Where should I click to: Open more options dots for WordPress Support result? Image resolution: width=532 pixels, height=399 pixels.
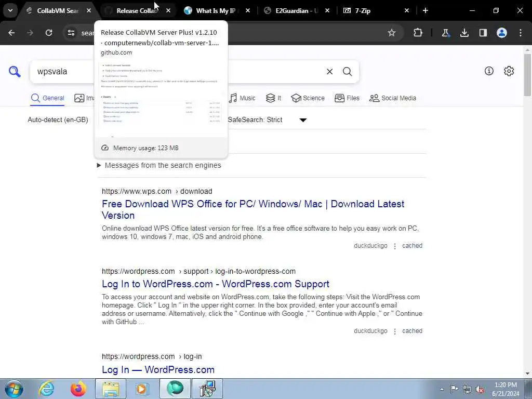(395, 331)
